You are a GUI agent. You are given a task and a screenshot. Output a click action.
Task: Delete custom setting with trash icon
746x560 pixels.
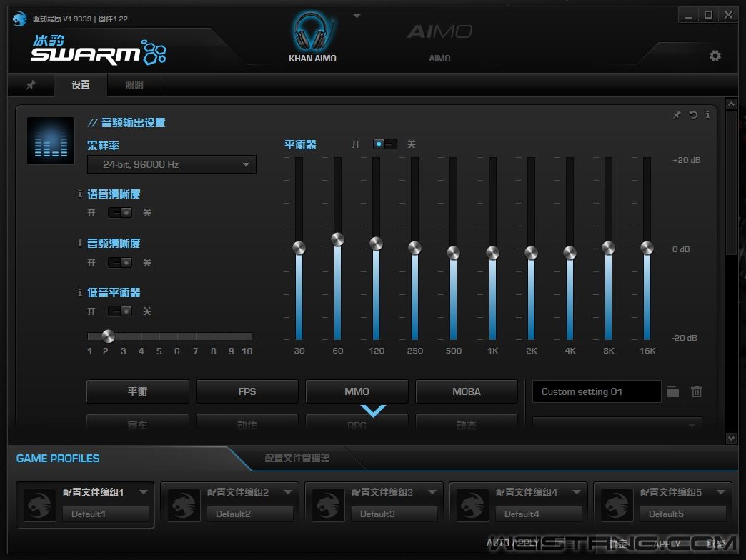(x=697, y=391)
